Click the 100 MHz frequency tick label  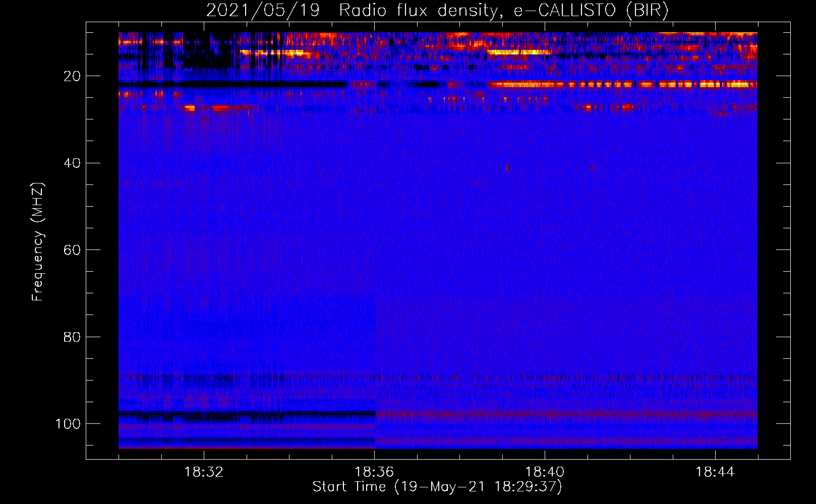pyautogui.click(x=68, y=424)
